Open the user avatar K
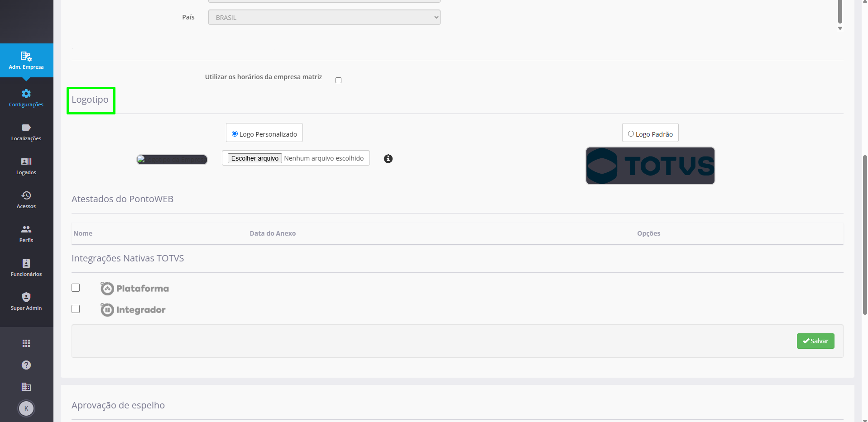Screen dimensions: 868x422 [26, 408]
